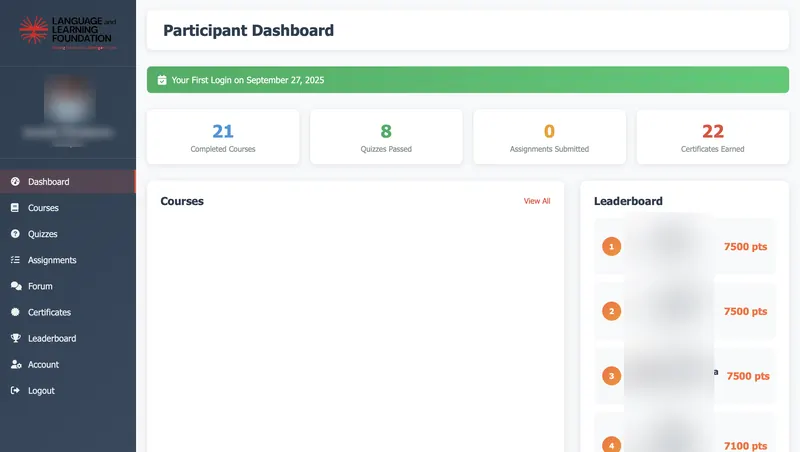The height and width of the screenshot is (452, 800).
Task: Open the Dashboard menu item
Action: [x=68, y=182]
